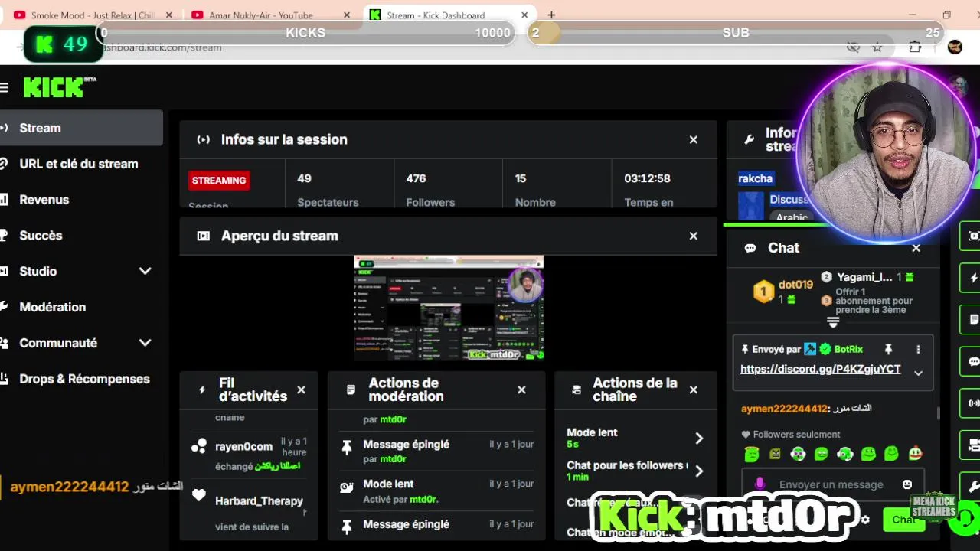Open the pinned message three-dot options

[918, 349]
